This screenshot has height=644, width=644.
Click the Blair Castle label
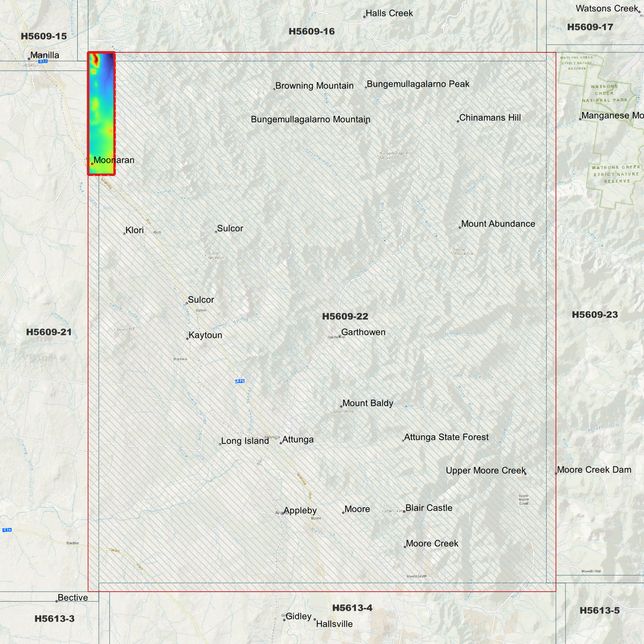click(x=429, y=508)
